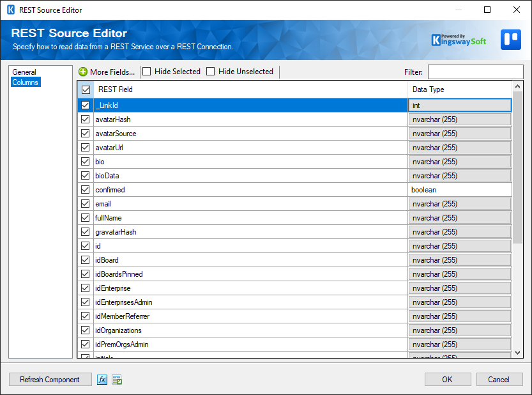
Task: Open data type dropdown for idPremOrgsAdmin
Action: (x=460, y=345)
